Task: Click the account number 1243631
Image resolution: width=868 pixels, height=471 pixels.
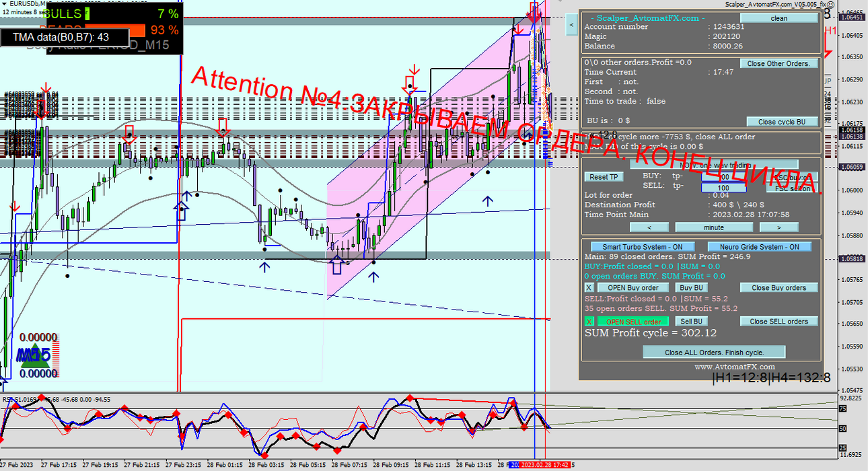Action: click(727, 27)
